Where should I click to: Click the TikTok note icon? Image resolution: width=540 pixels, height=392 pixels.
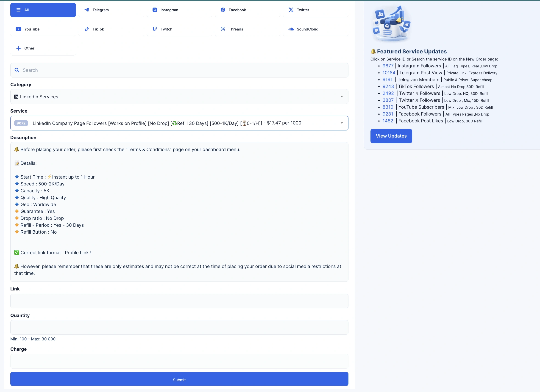[x=87, y=29]
